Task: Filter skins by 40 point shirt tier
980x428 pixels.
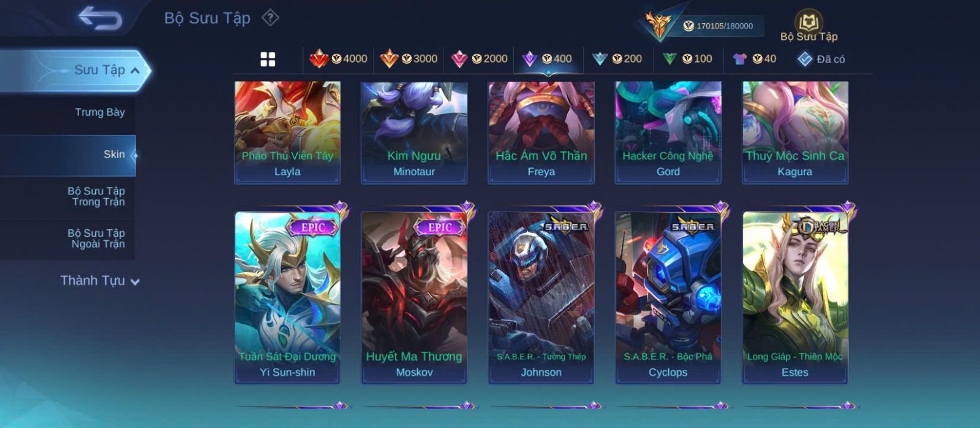Action: pos(754,59)
